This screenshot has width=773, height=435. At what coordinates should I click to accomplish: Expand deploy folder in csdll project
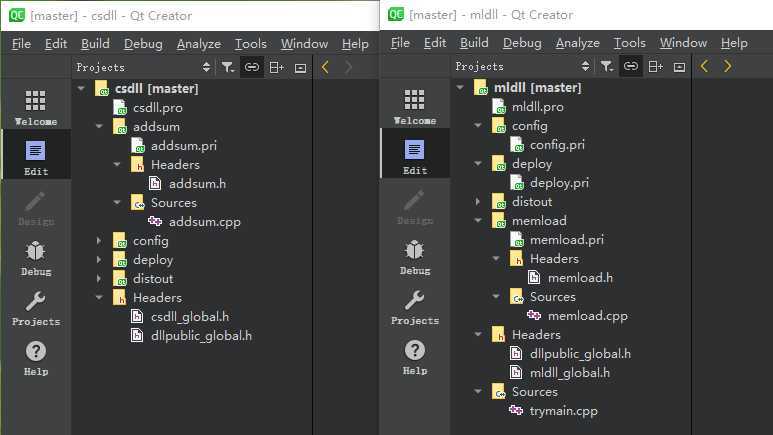coord(99,260)
